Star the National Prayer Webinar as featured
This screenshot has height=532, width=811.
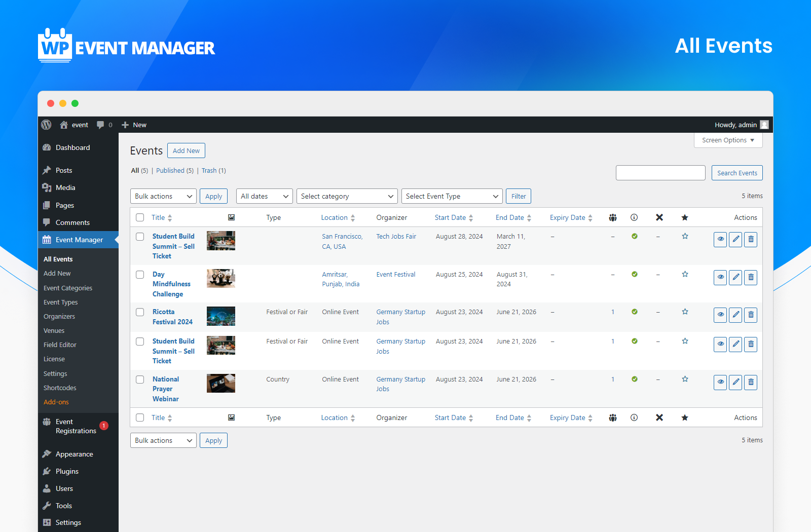pos(685,379)
